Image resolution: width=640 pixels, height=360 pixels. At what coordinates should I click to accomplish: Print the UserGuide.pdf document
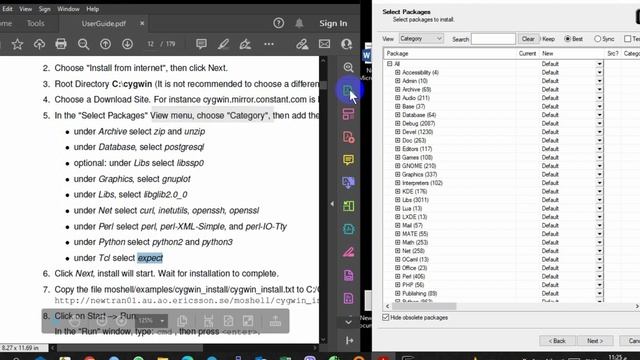click(61, 44)
